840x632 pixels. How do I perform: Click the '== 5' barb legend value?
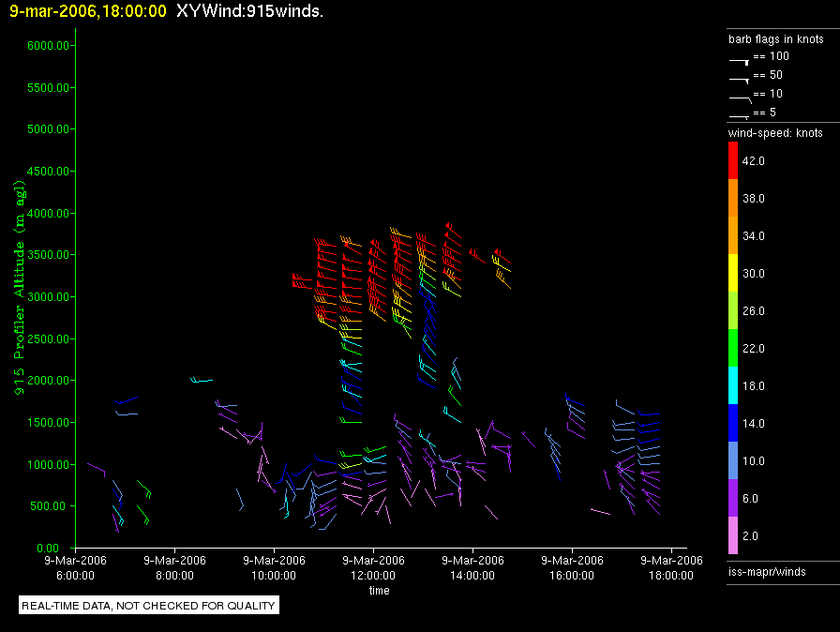[x=764, y=112]
